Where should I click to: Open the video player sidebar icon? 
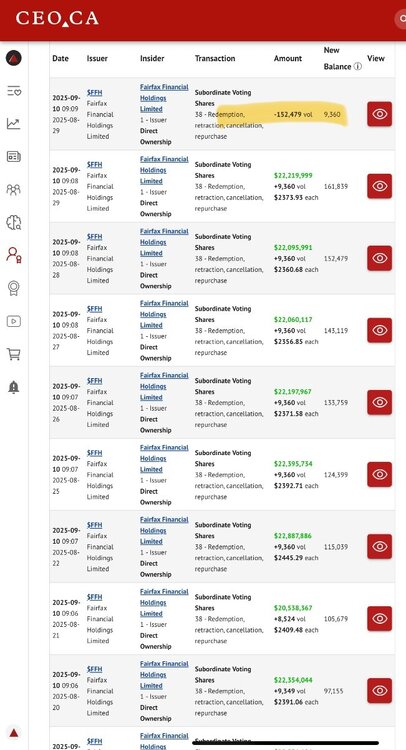pyautogui.click(x=13, y=321)
